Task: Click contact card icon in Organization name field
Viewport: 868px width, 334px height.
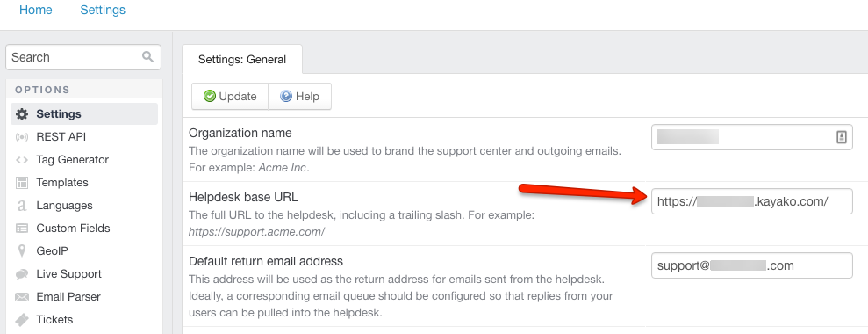Action: [841, 137]
